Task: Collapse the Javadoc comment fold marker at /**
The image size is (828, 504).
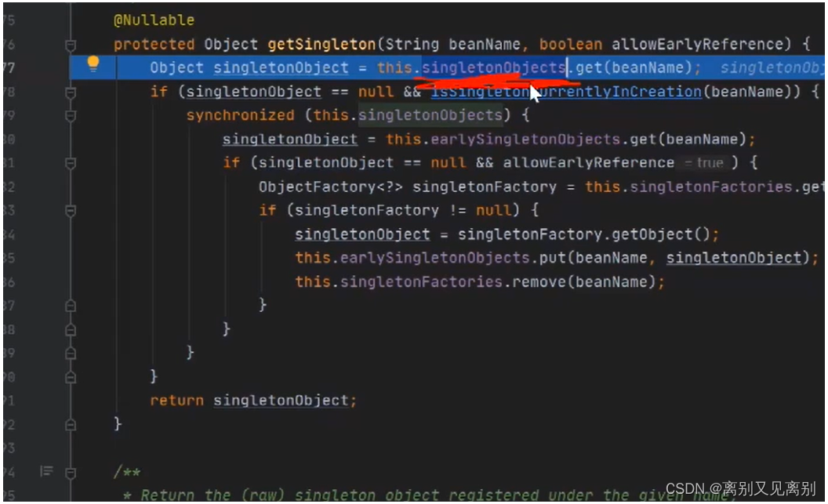Action: click(x=71, y=473)
